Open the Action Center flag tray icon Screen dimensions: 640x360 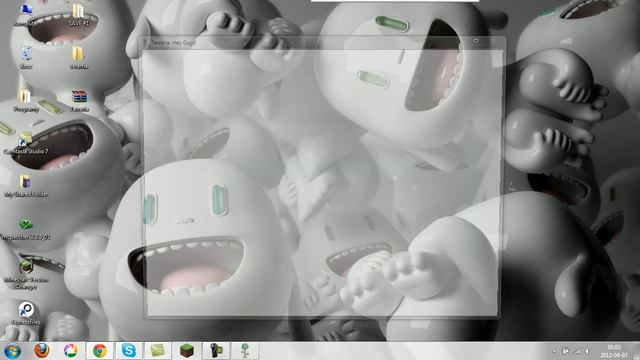pos(566,351)
